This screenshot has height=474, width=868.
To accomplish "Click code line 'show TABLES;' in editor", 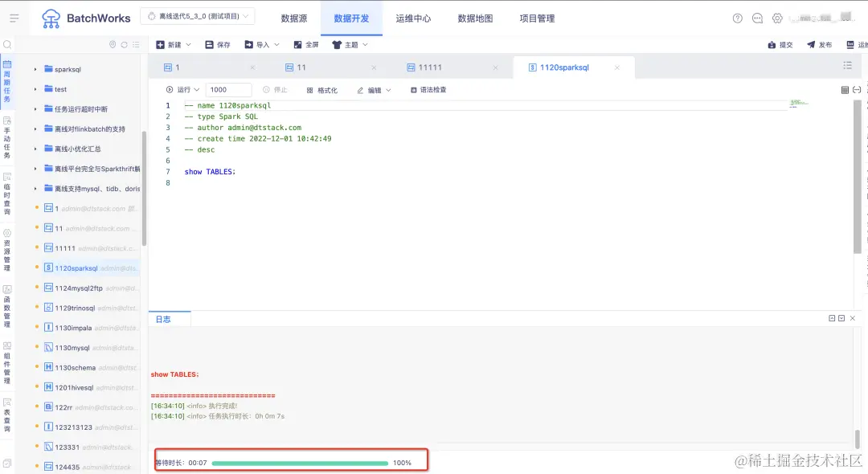I will (x=210, y=172).
